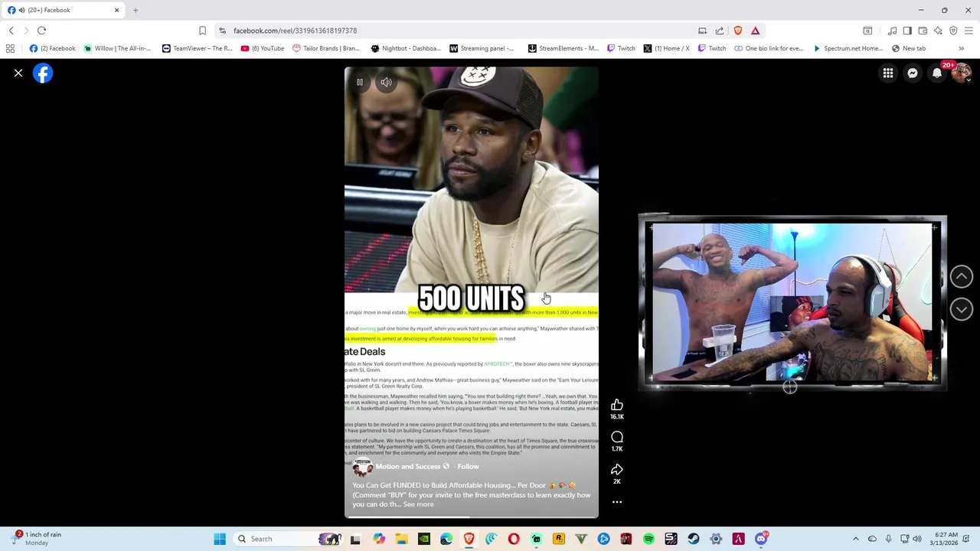This screenshot has height=551, width=980.
Task: Expand hidden bookmarks with double chevron
Action: tap(962, 48)
